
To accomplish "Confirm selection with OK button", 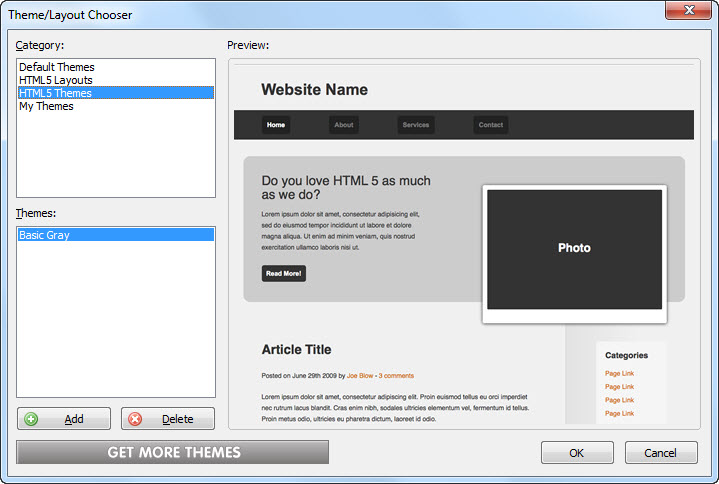I will pyautogui.click(x=577, y=453).
